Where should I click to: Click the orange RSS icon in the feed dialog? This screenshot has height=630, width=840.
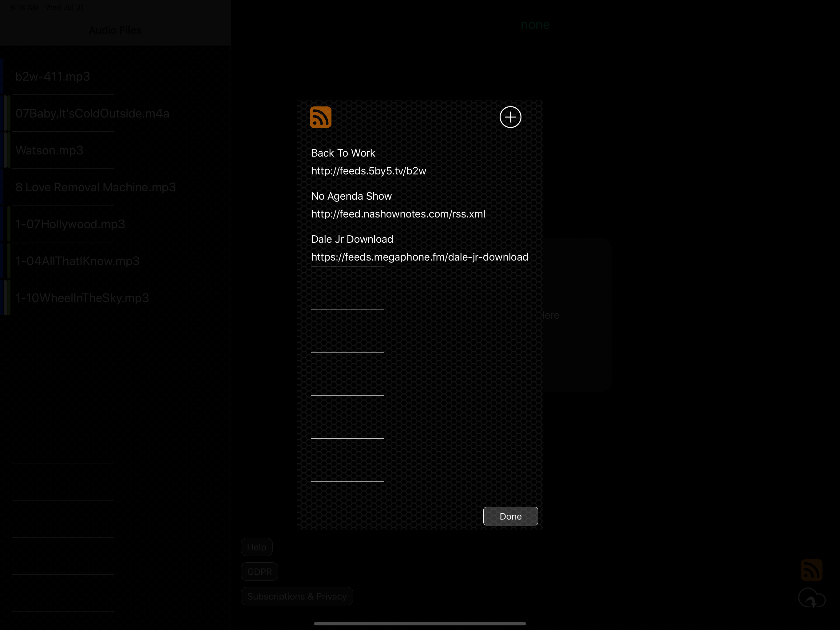[x=320, y=117]
